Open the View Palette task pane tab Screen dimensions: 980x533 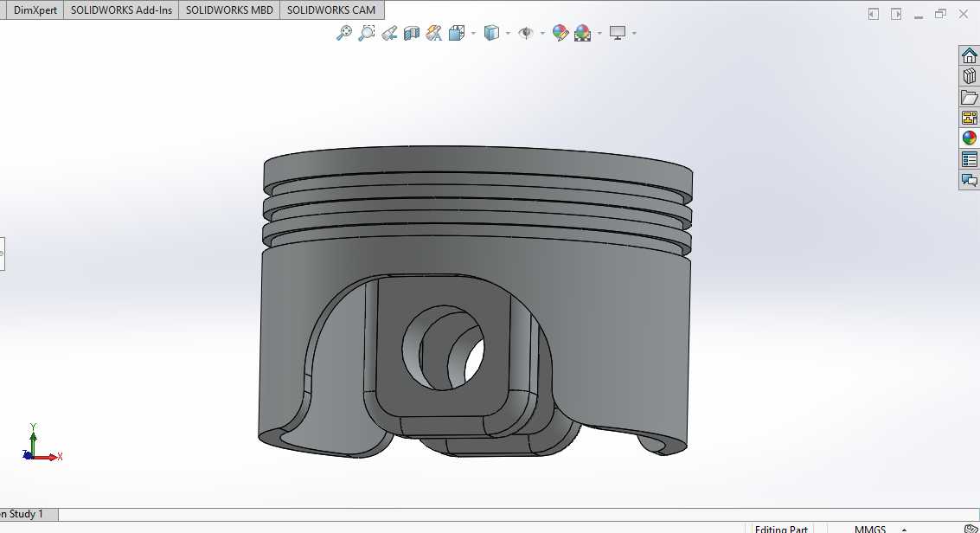click(x=970, y=118)
